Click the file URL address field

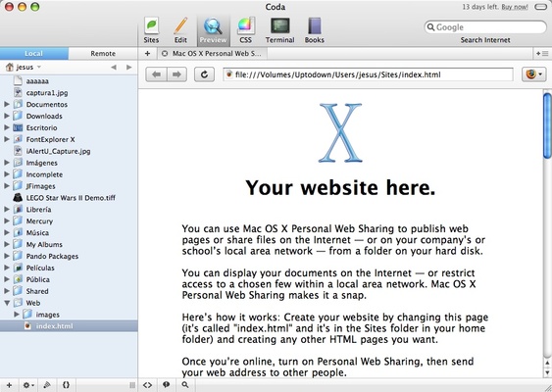point(368,74)
